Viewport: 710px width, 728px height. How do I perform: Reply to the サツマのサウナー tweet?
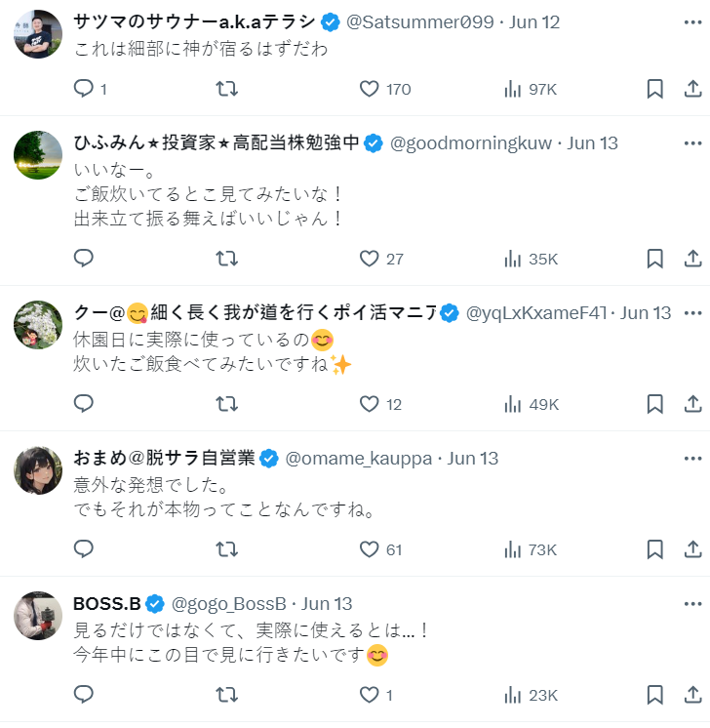(84, 89)
